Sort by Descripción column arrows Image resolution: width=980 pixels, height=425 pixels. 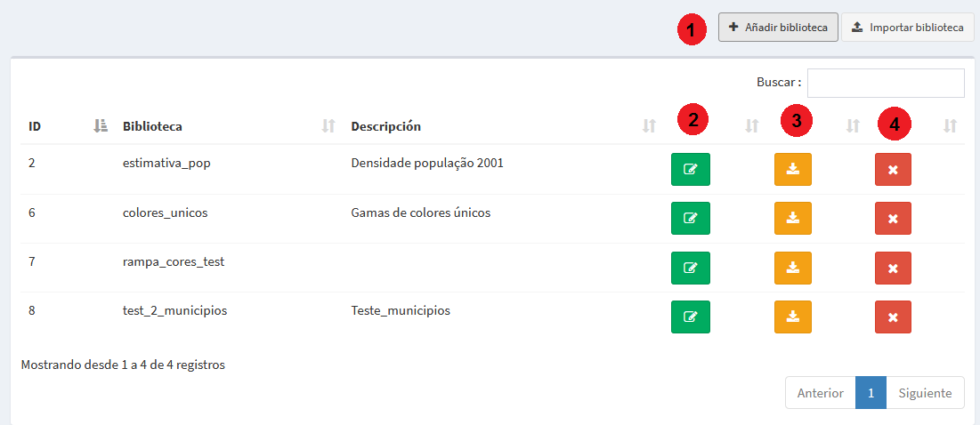point(650,126)
